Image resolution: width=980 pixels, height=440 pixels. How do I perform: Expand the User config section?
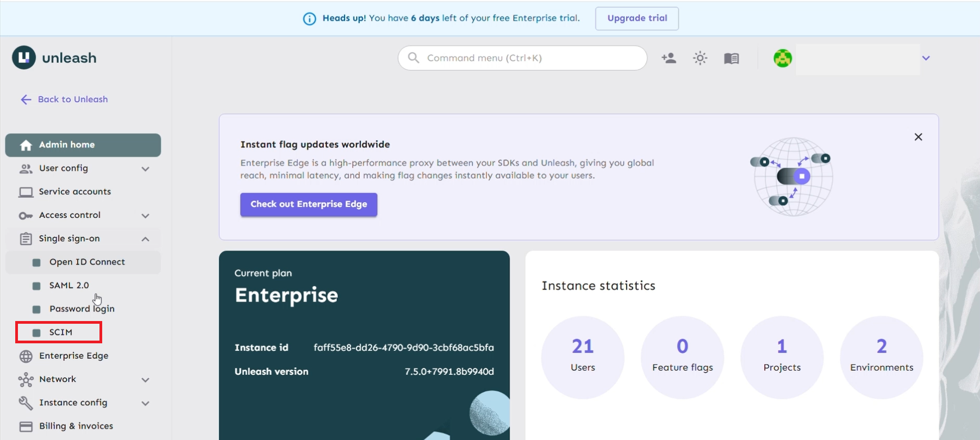point(145,169)
